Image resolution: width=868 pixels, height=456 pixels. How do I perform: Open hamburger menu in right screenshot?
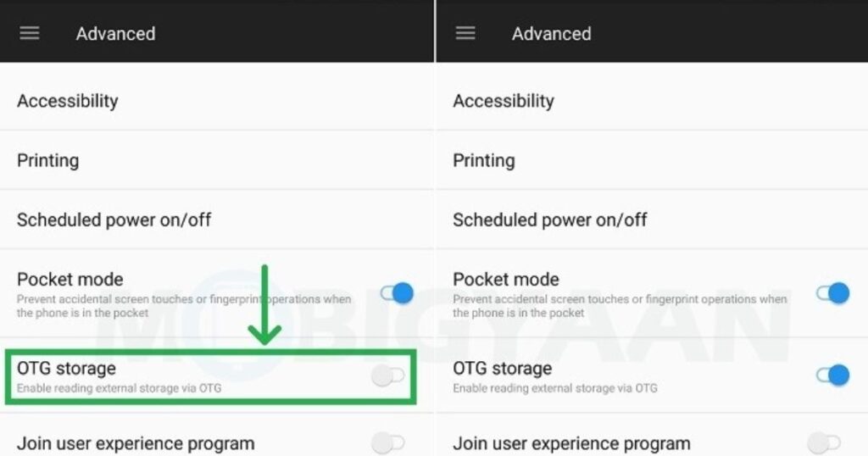point(465,33)
